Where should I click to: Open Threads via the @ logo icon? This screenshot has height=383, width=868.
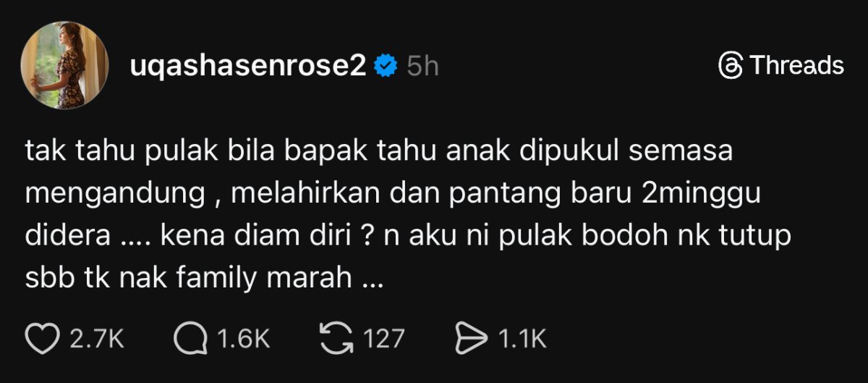click(x=731, y=66)
